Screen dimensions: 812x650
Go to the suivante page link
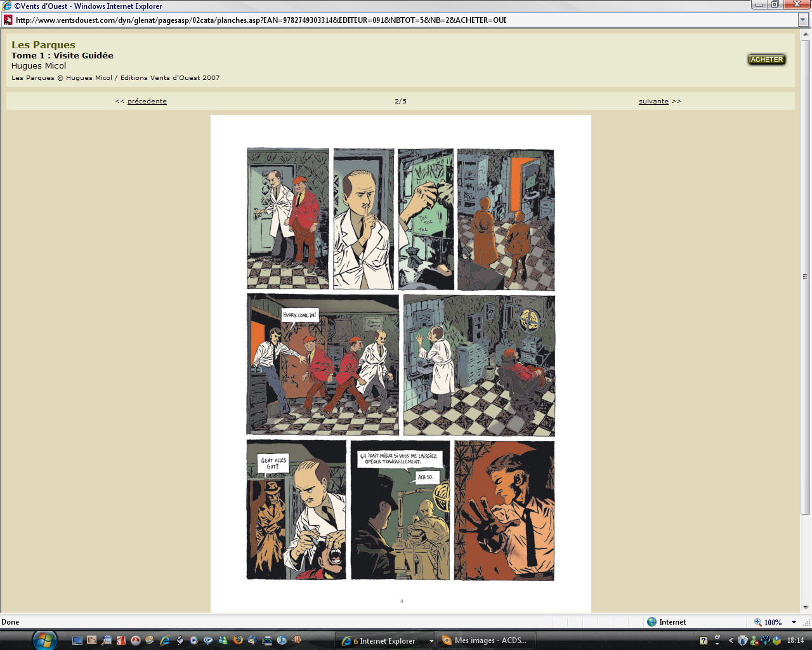[x=653, y=102]
